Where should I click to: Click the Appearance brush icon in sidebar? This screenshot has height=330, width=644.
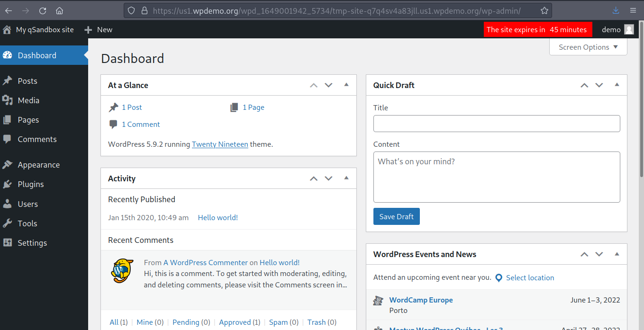(7, 165)
